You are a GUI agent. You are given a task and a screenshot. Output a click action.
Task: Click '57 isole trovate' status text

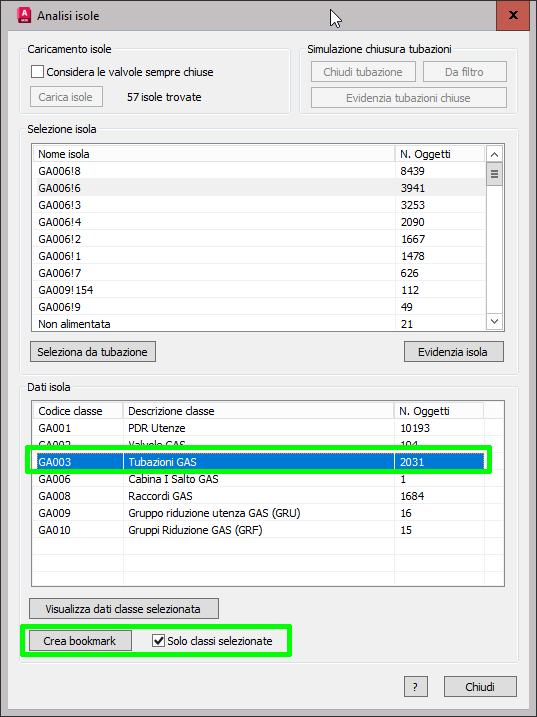click(x=164, y=97)
